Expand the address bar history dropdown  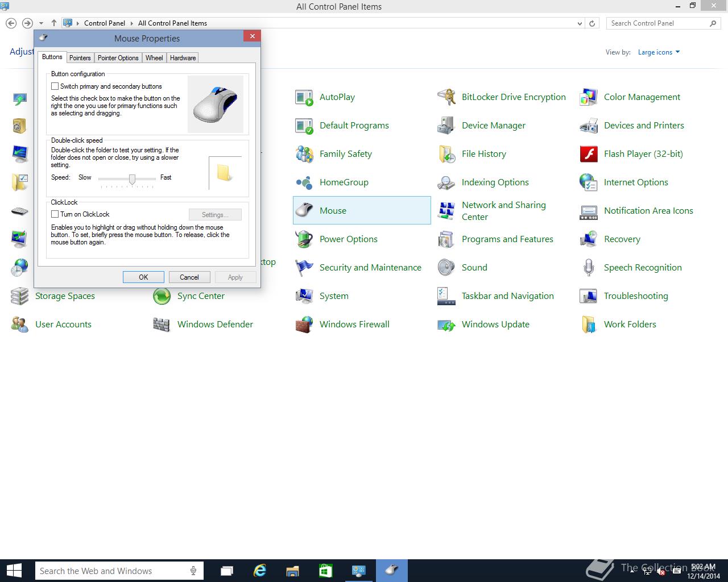(580, 23)
